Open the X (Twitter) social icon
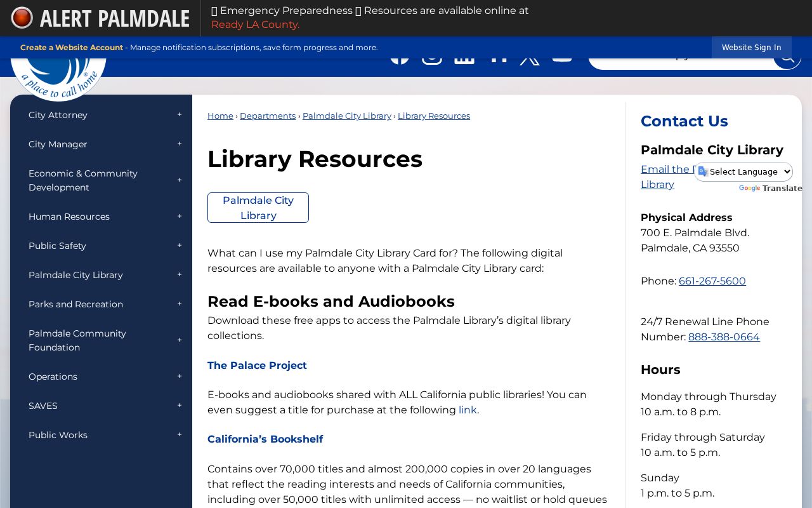Screen dimensions: 812x508 [530, 59]
